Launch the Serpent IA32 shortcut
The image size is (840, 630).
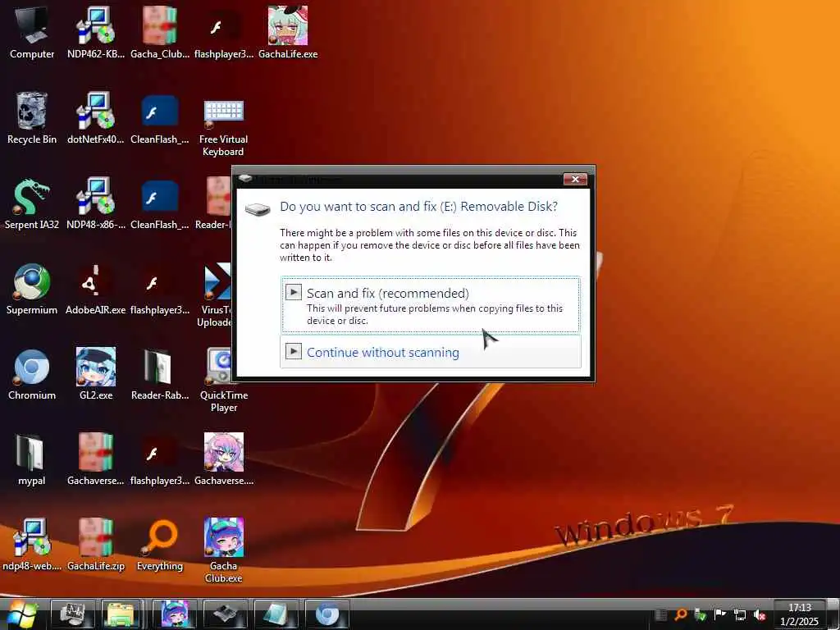pyautogui.click(x=32, y=203)
